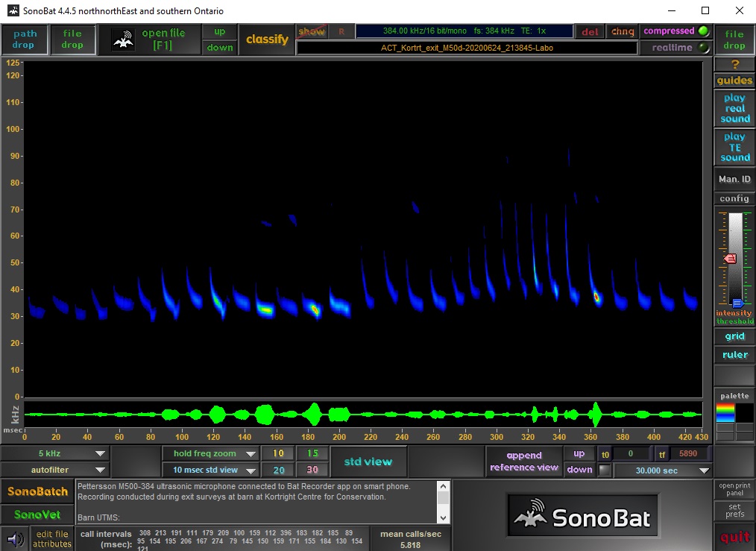Set zoom to 15 msec preset

tap(312, 453)
